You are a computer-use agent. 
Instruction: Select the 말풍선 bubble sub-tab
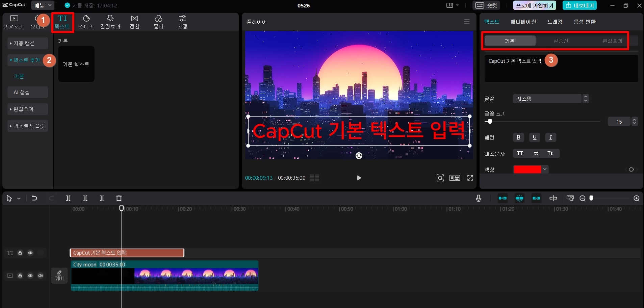[x=561, y=41]
